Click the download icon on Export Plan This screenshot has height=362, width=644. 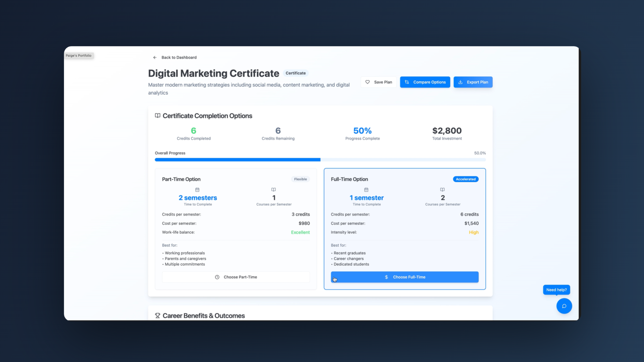point(460,82)
